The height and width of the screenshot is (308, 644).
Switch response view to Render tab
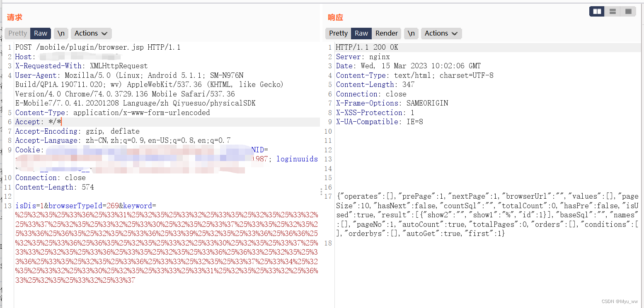tap(387, 34)
